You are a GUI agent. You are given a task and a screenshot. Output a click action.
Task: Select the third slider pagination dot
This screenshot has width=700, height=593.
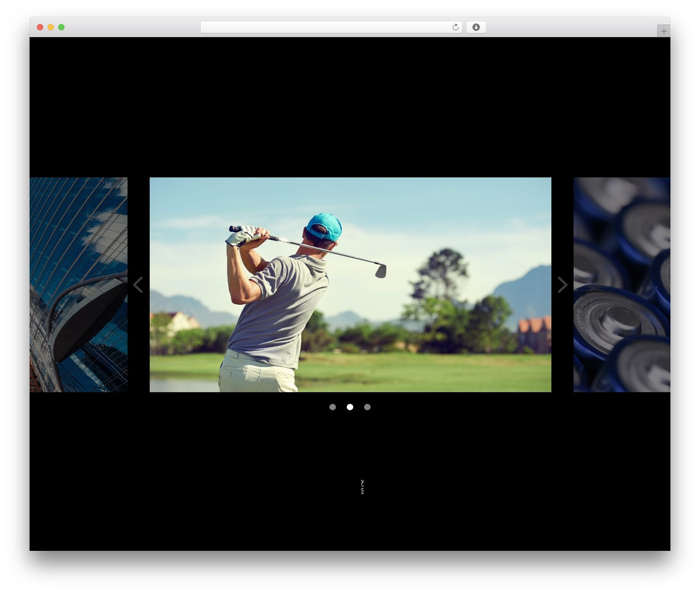[x=367, y=407]
